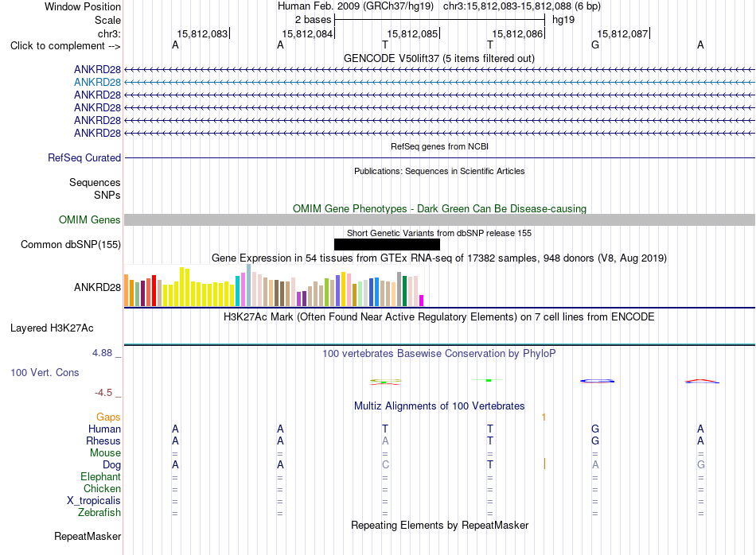Click the dark green bar in GTEx chart
This screenshot has height=555, width=756.
[x=404, y=291]
